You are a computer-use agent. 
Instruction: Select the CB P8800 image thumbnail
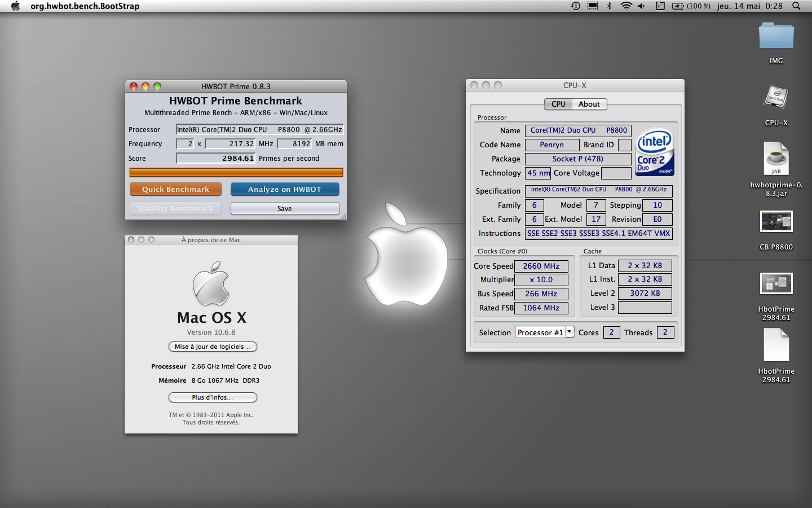pyautogui.click(x=776, y=221)
